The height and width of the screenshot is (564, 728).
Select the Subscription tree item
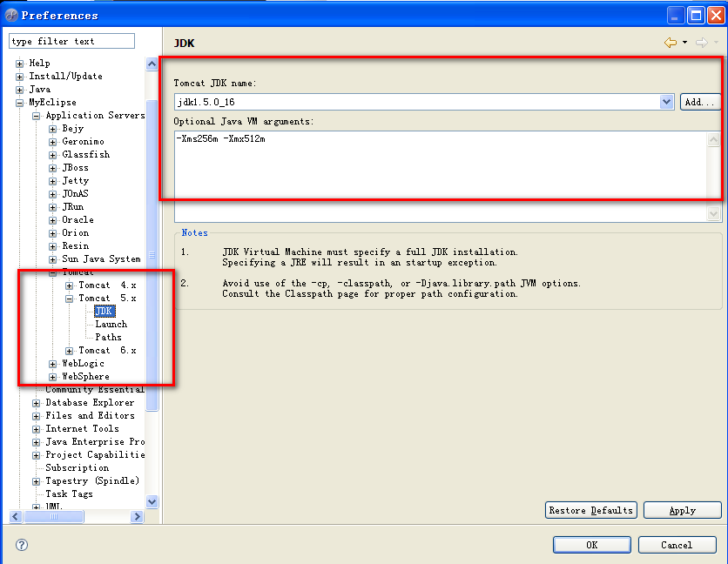78,468
